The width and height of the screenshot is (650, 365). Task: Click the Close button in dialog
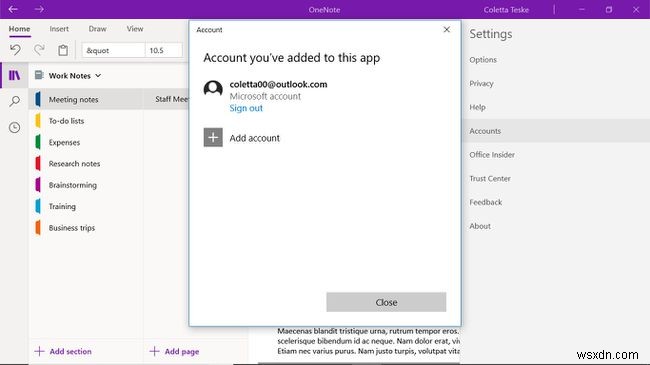(x=386, y=302)
